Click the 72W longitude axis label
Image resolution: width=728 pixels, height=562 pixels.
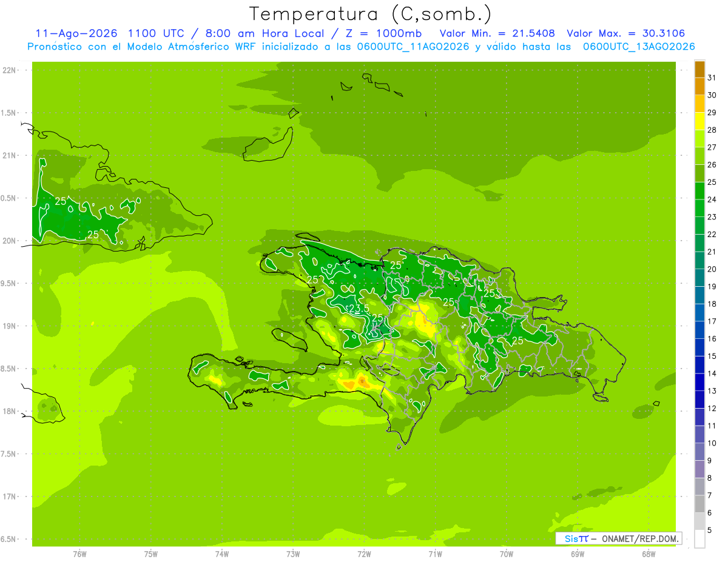(364, 554)
